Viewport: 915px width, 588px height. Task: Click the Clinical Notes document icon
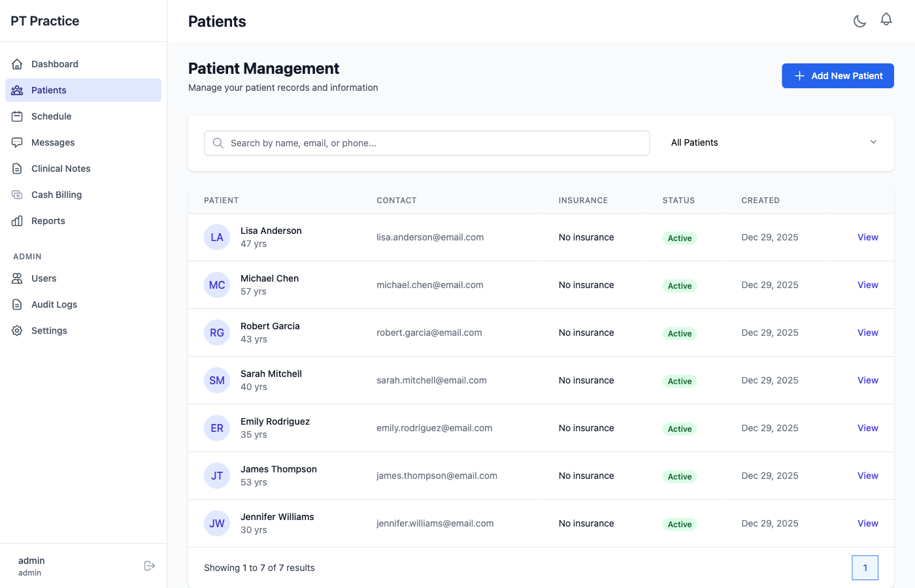(16, 169)
